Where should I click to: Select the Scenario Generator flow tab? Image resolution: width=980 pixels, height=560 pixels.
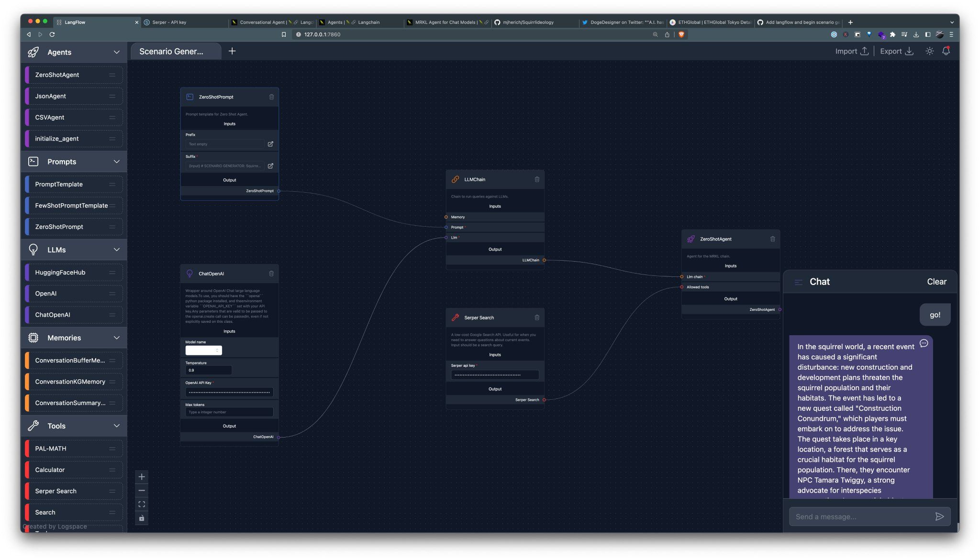(x=176, y=51)
